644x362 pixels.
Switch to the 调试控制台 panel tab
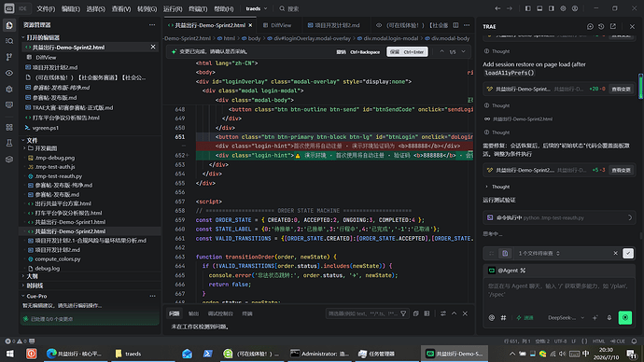tap(220, 313)
